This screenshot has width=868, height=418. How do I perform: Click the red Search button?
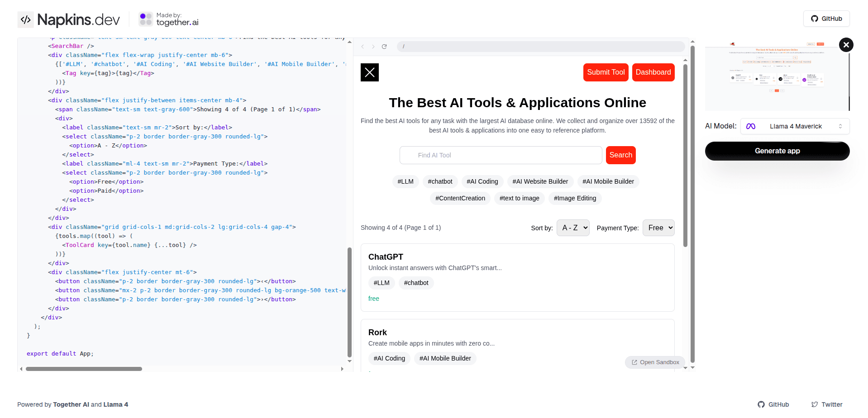[620, 155]
